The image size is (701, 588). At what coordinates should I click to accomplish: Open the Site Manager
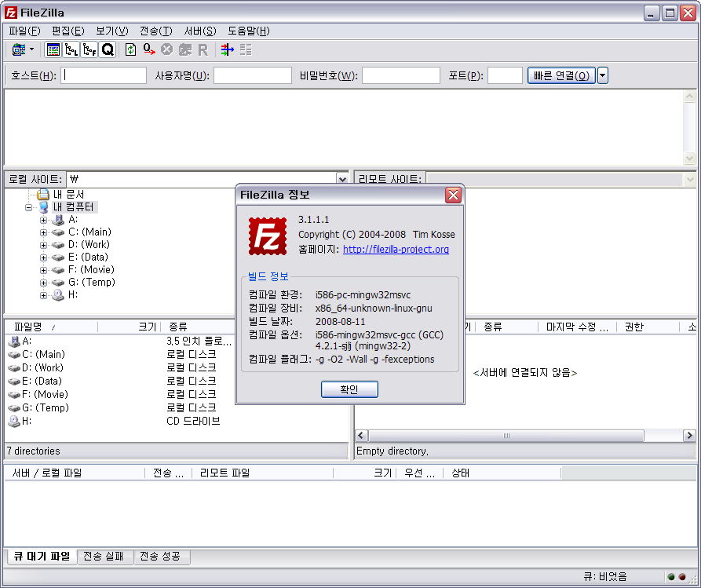point(17,49)
